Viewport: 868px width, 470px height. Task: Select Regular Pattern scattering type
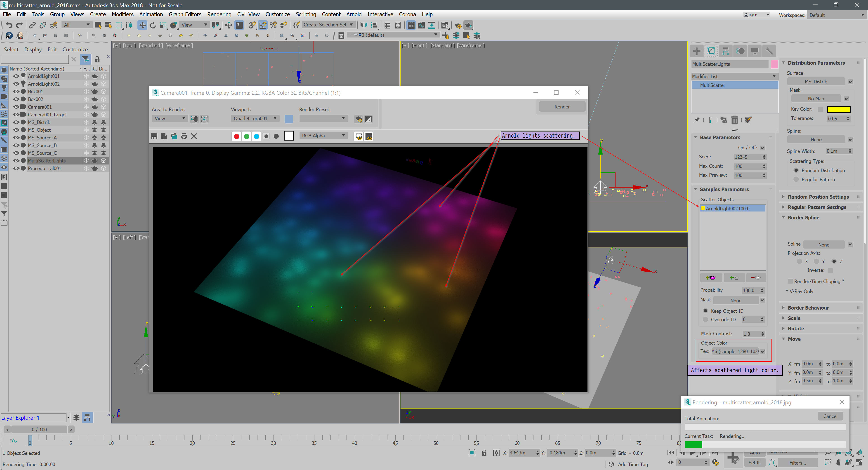796,179
